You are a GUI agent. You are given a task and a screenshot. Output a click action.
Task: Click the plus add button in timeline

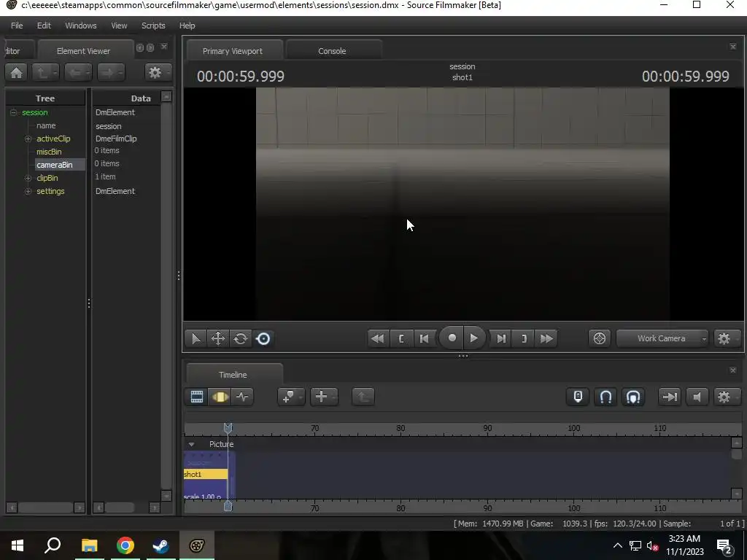pyautogui.click(x=324, y=397)
